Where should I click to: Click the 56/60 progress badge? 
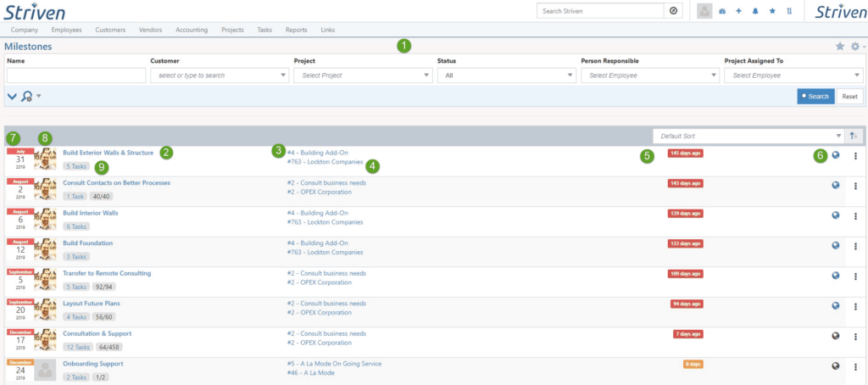click(104, 317)
